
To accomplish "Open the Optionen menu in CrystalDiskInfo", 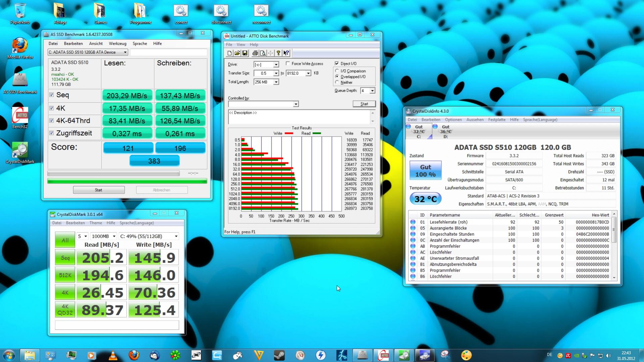I will pyautogui.click(x=453, y=120).
